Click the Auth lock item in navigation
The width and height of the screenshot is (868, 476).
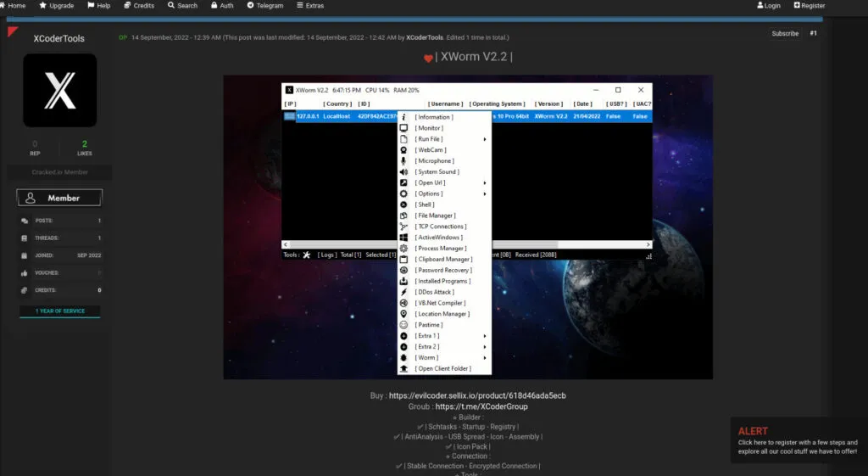tap(222, 6)
